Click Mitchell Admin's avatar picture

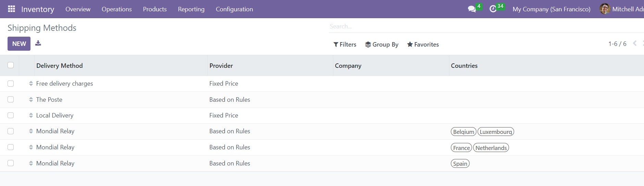point(605,9)
